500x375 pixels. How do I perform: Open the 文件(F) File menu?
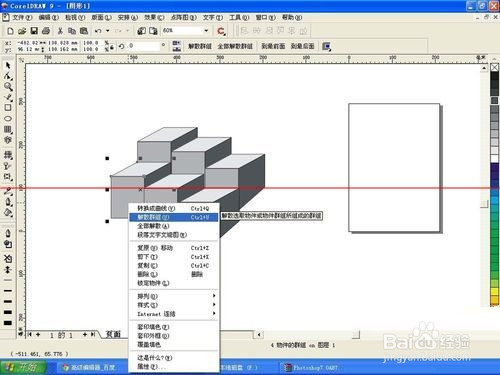coord(22,17)
